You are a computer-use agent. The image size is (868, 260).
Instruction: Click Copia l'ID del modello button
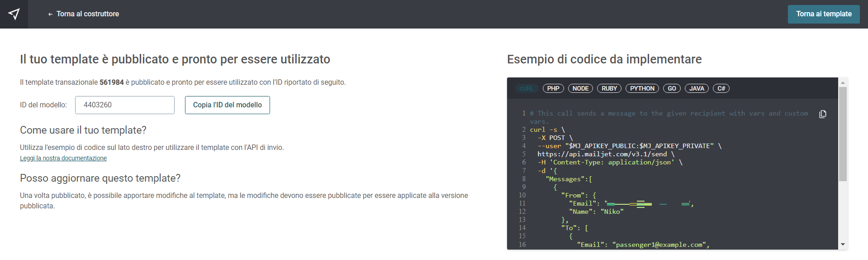pyautogui.click(x=228, y=105)
